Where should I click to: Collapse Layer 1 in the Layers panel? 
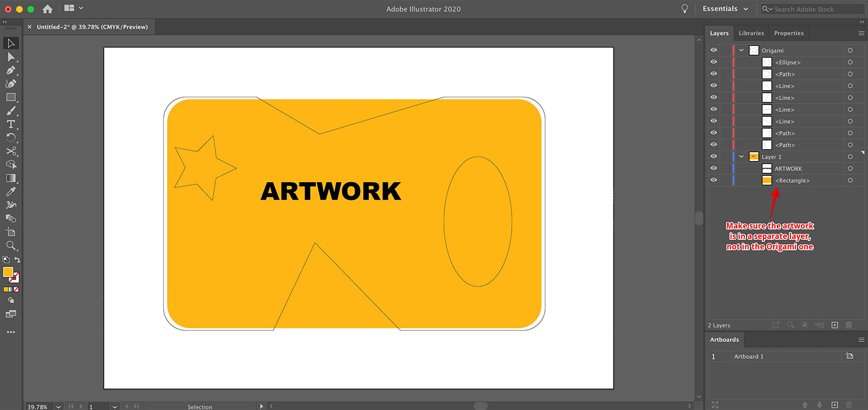coord(741,156)
